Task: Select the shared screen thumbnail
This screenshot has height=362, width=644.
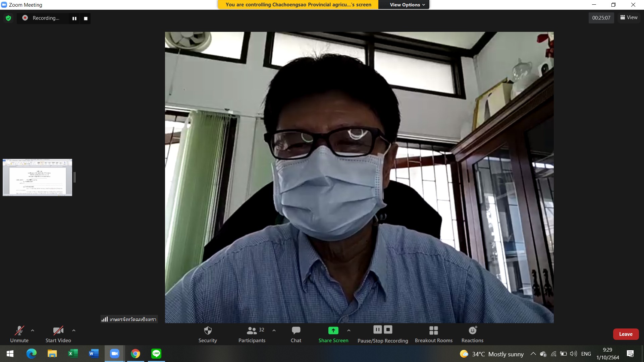Action: click(x=37, y=177)
